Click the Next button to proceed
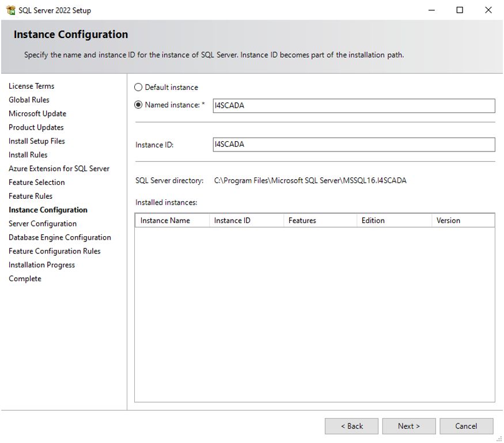Viewport: 504px width, 443px height. point(409,426)
